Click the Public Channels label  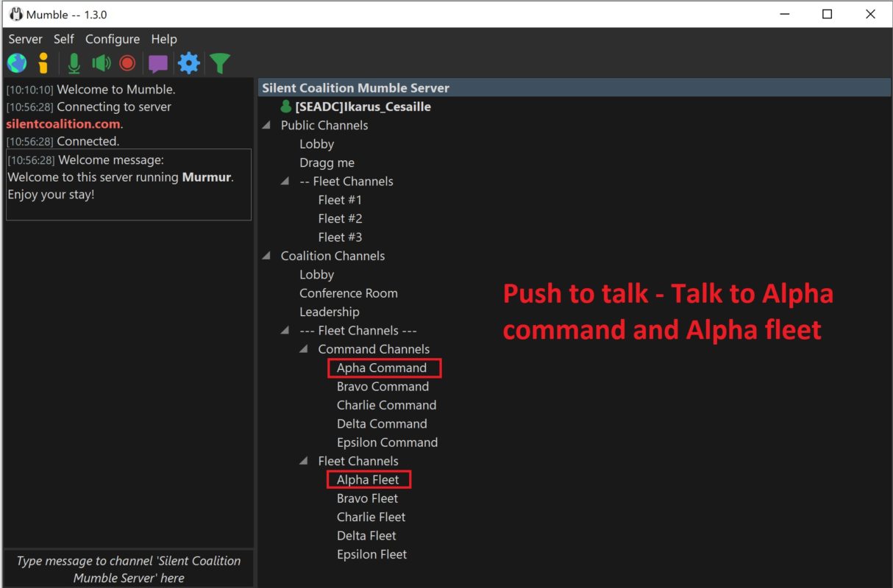coord(324,126)
